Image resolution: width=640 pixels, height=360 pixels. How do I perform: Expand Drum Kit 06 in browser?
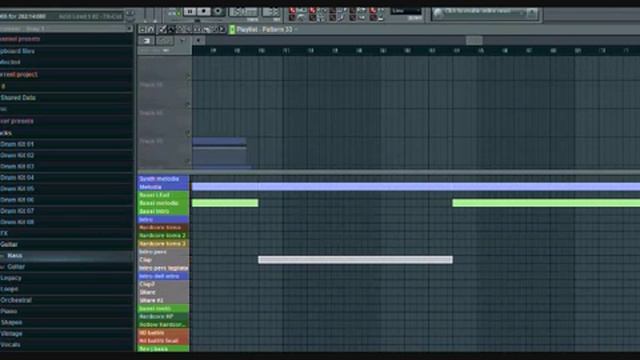17,200
